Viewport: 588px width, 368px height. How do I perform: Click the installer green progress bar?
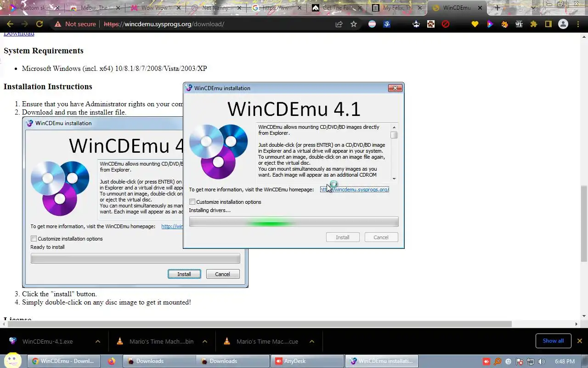(x=294, y=223)
